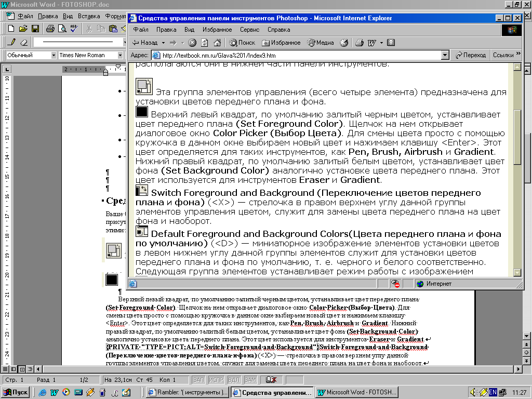Screen dimensions: 532x399
Task: Open the Times New Roman font dropdown
Action: [120, 55]
